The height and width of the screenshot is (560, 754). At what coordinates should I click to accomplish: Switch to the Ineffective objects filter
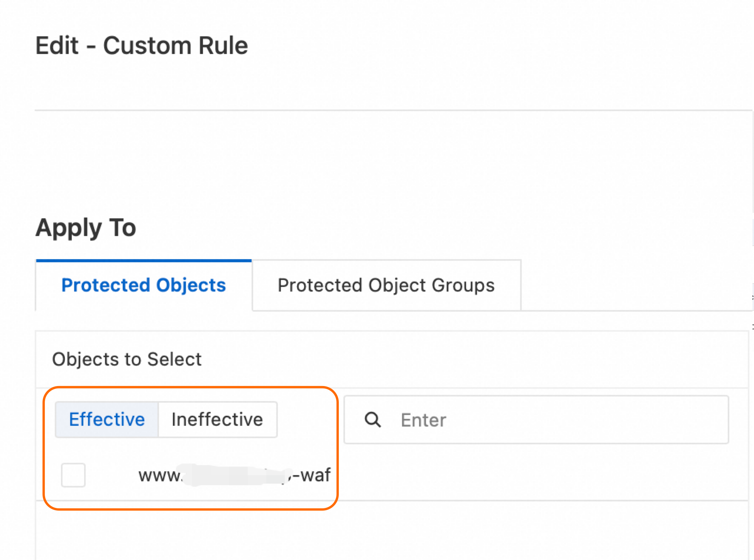point(217,420)
